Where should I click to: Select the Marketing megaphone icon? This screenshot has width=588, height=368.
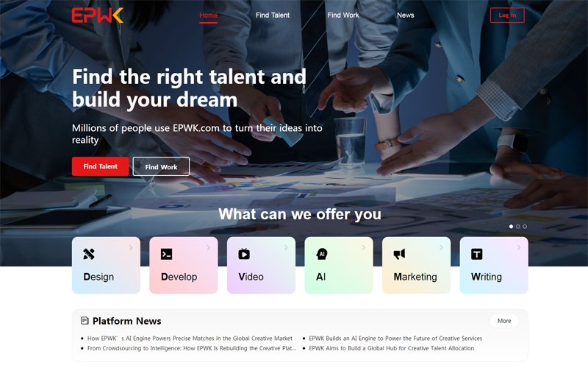[x=399, y=254]
